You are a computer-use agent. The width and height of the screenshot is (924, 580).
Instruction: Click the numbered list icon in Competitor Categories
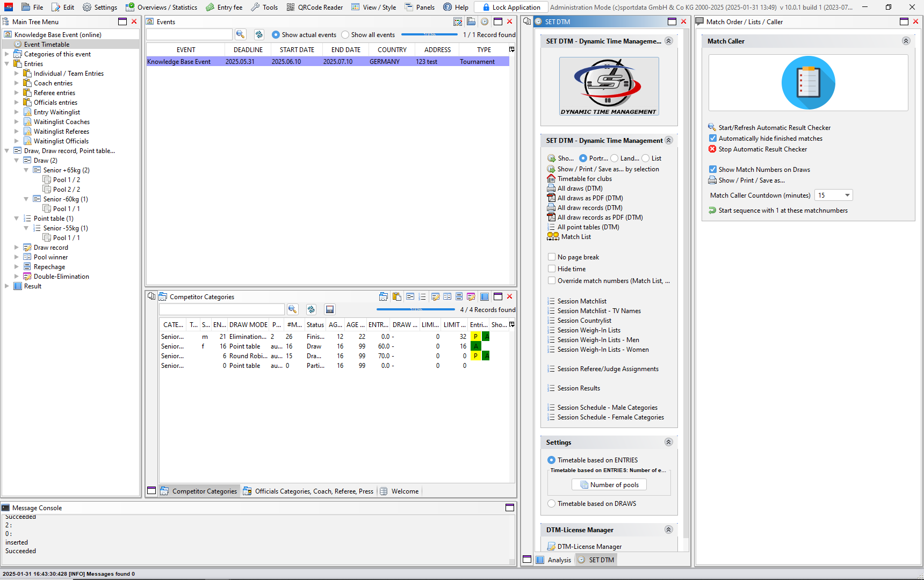pos(422,296)
